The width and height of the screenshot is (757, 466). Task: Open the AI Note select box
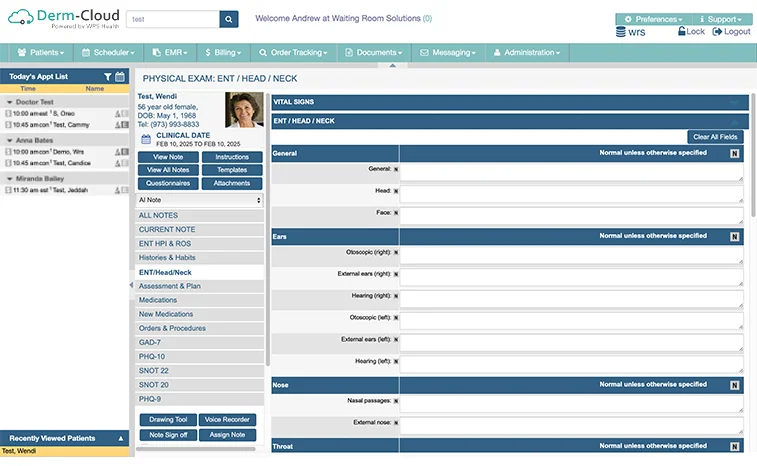click(x=199, y=200)
